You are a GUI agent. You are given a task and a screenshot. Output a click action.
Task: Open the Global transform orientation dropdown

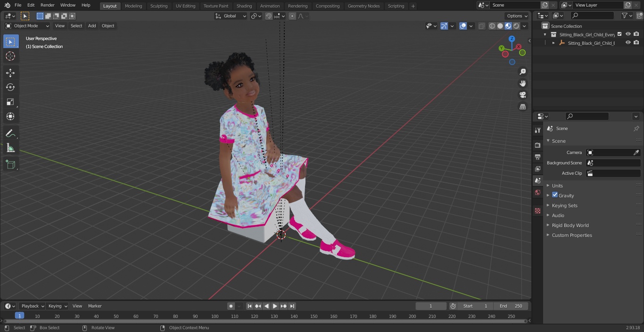[x=231, y=16]
